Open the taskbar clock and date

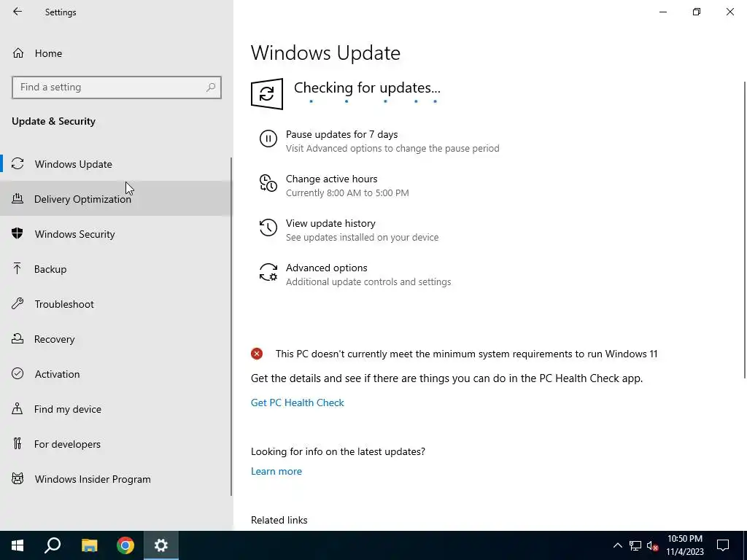[x=684, y=545]
